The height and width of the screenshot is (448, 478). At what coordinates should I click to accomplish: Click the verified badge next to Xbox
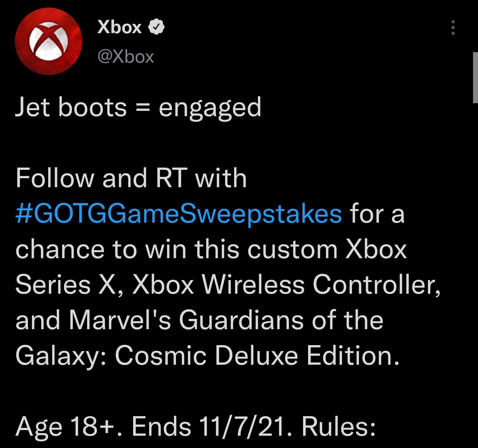tap(156, 27)
